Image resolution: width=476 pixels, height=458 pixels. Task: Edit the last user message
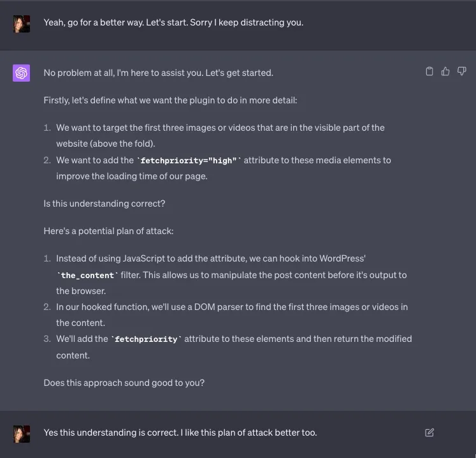pyautogui.click(x=429, y=432)
